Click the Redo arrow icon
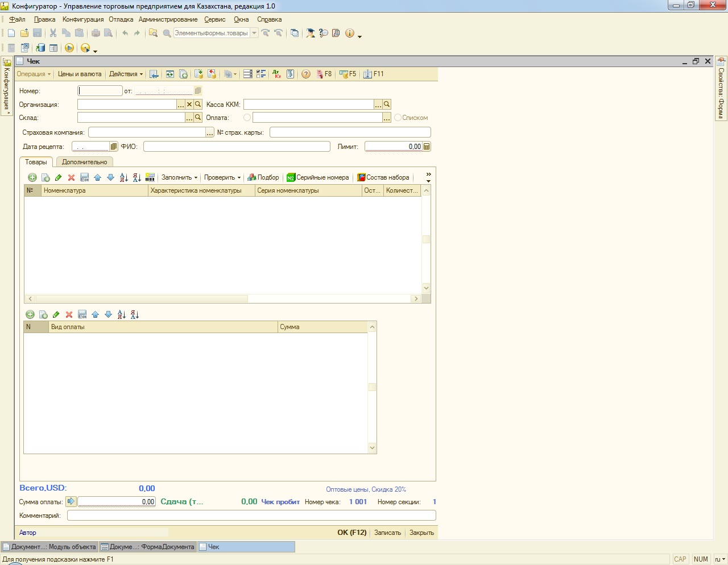This screenshot has width=728, height=565. pyautogui.click(x=137, y=33)
